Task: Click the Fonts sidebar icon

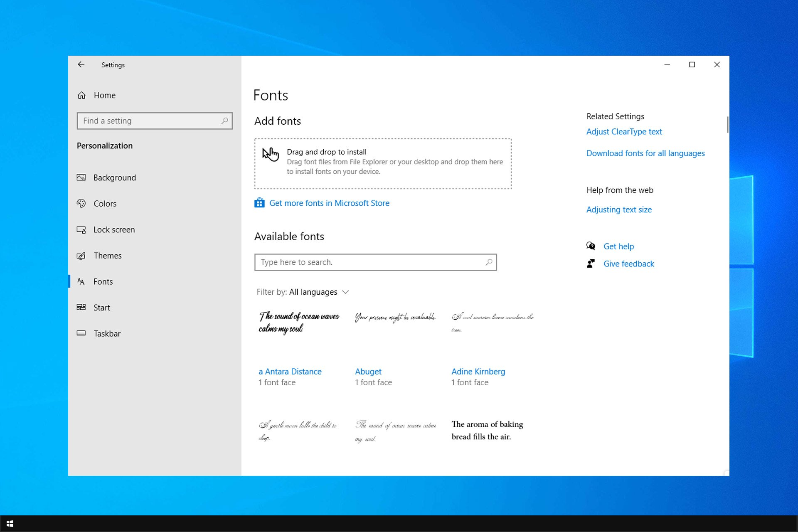Action: tap(81, 281)
